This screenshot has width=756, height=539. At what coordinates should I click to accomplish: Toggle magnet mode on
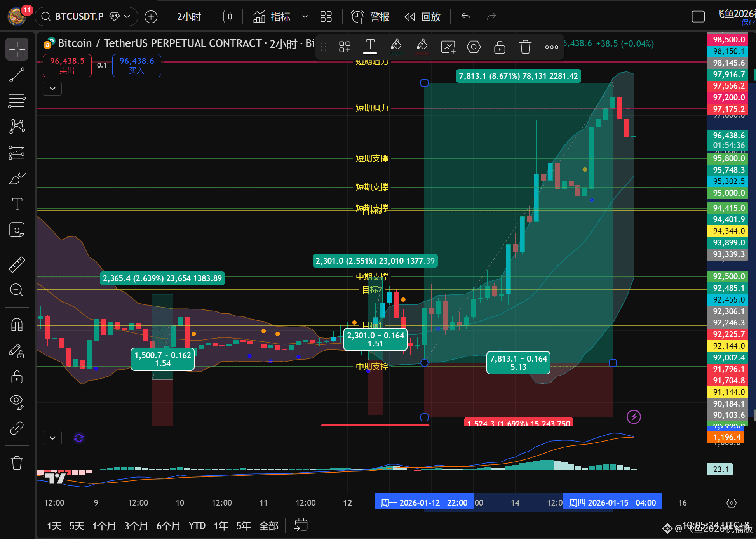click(x=17, y=324)
